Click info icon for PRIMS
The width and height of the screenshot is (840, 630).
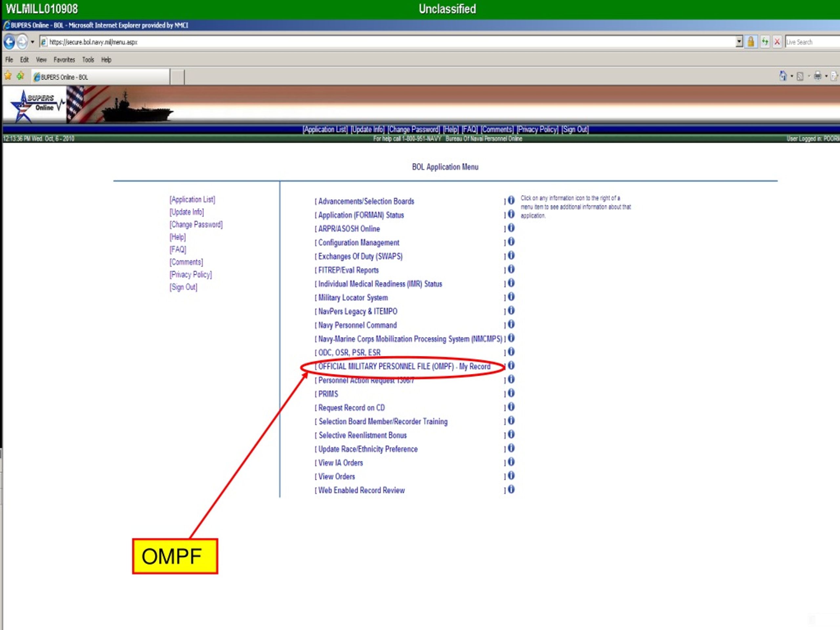point(511,393)
